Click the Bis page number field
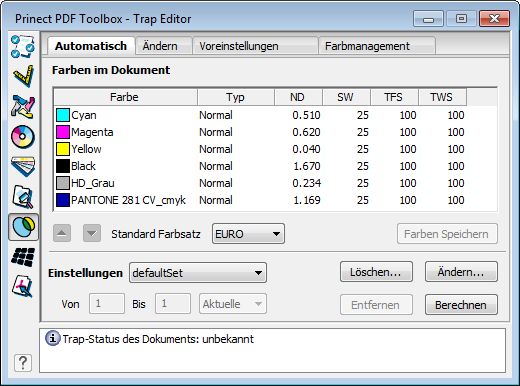Viewport: 520px width, 386px height. point(173,304)
